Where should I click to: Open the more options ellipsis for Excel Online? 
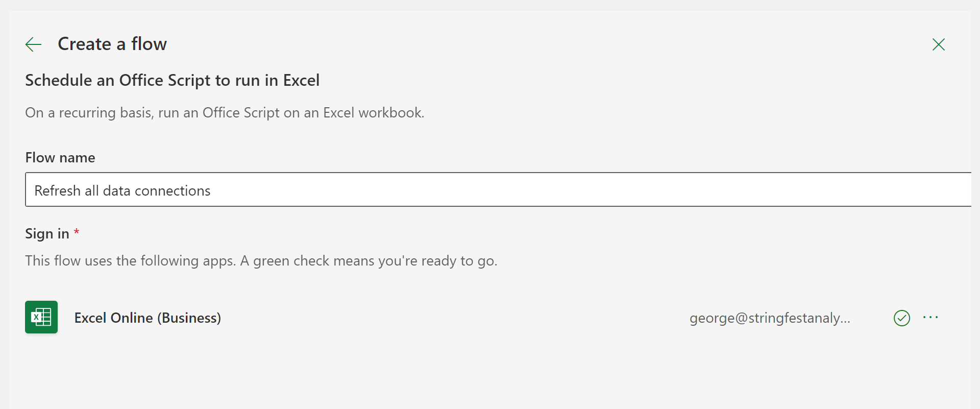930,318
